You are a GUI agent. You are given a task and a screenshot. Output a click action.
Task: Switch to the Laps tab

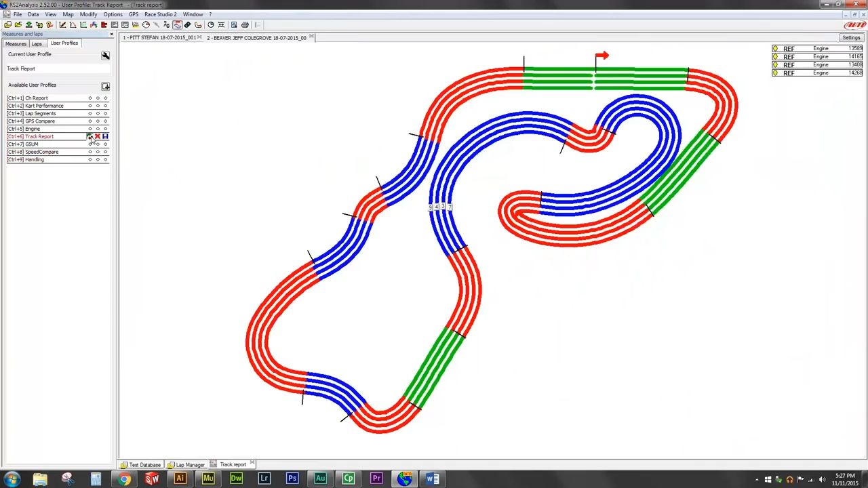click(37, 44)
